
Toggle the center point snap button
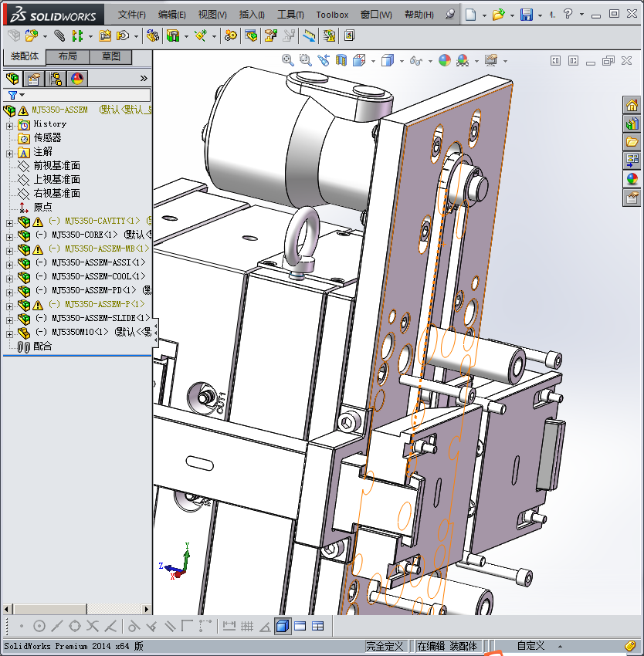point(39,627)
